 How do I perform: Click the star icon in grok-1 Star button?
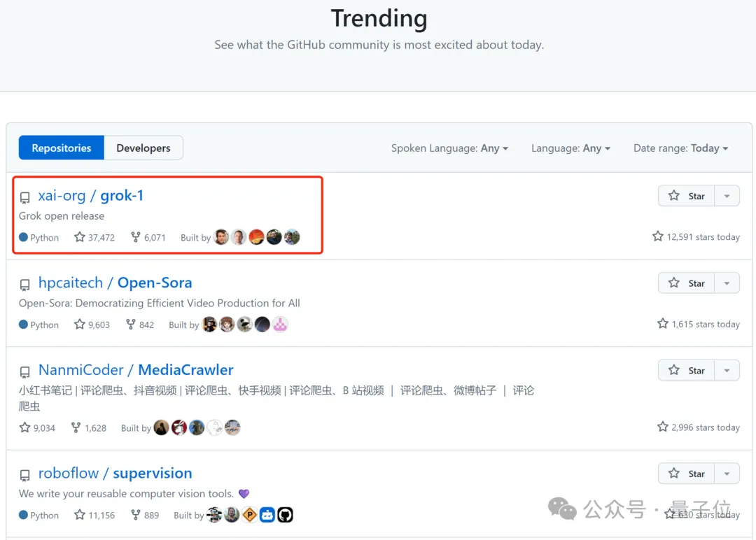click(674, 196)
